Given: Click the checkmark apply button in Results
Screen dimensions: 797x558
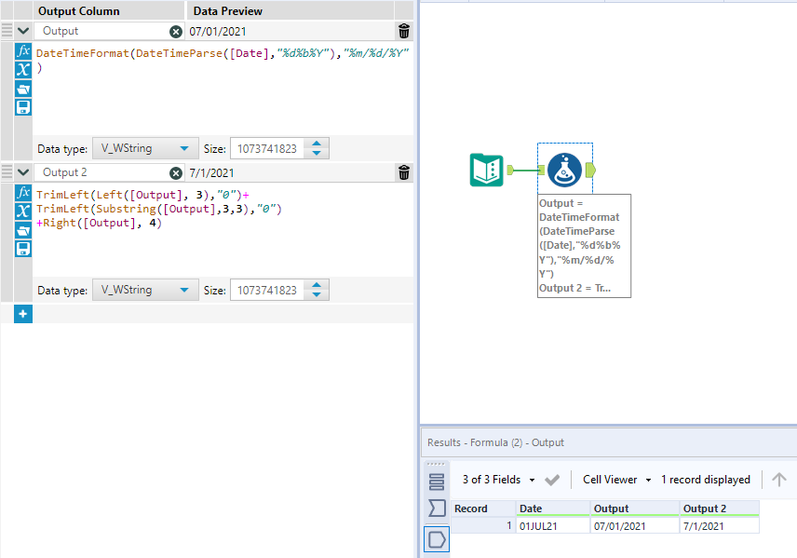Looking at the screenshot, I should [552, 479].
